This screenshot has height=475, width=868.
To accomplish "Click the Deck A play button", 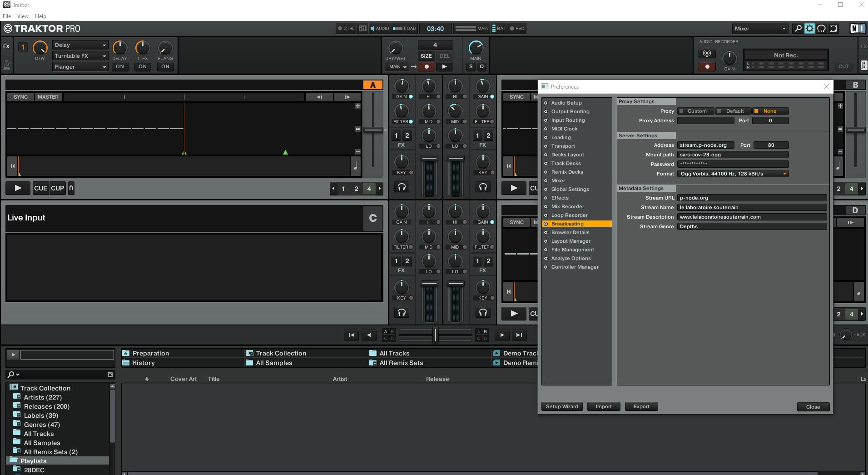I will pyautogui.click(x=18, y=188).
